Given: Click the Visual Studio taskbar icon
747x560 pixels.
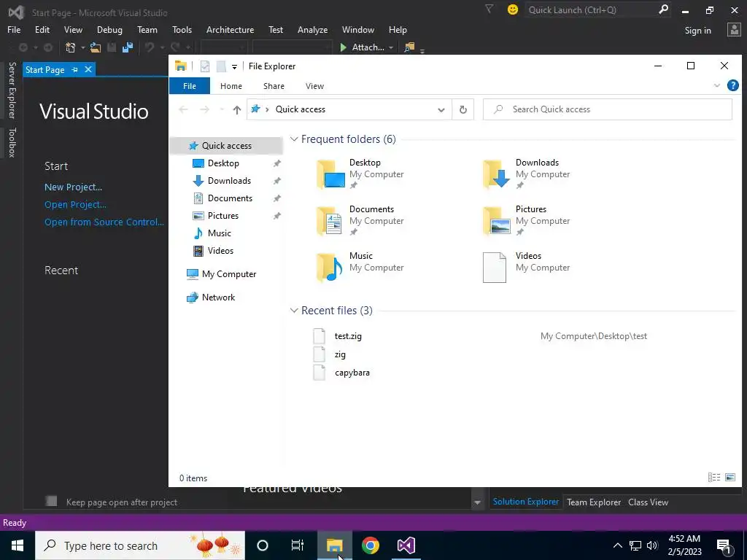Looking at the screenshot, I should tap(406, 545).
